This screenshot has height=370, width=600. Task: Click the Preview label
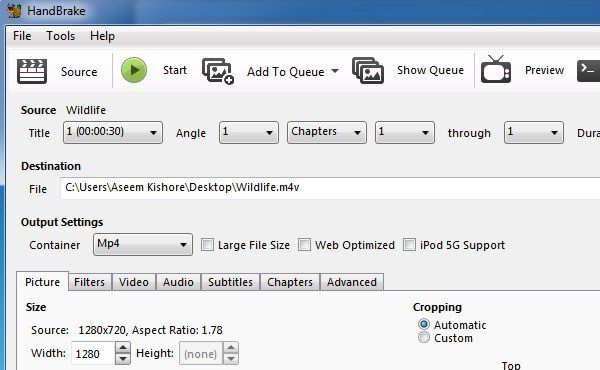(544, 70)
